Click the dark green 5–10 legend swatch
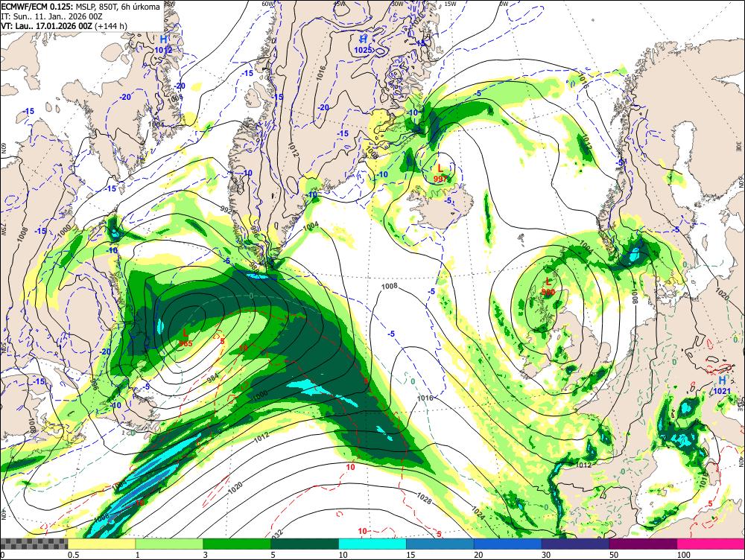The height and width of the screenshot is (560, 745). 305,544
